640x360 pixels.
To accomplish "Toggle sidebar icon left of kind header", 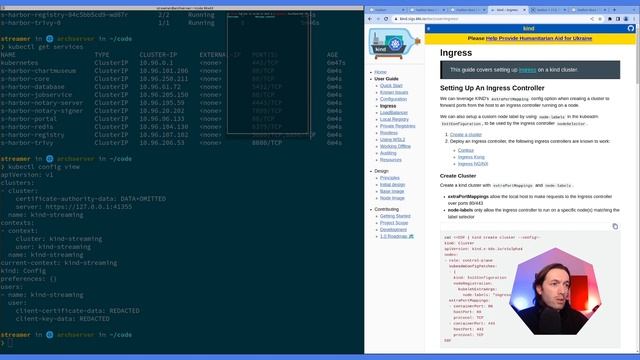I will point(429,29).
